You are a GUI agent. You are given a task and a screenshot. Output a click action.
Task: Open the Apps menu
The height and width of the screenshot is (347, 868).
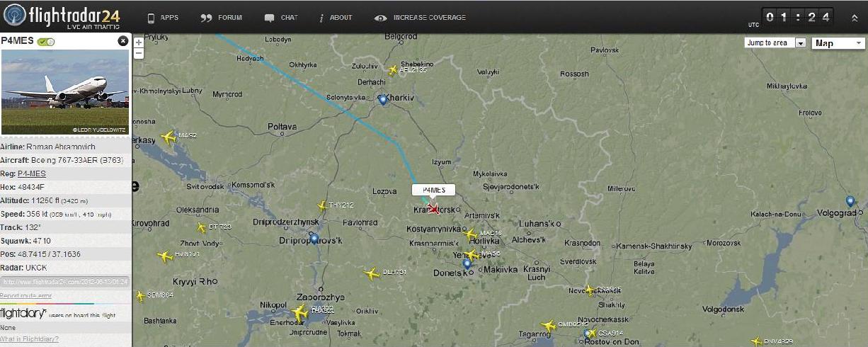tap(162, 18)
